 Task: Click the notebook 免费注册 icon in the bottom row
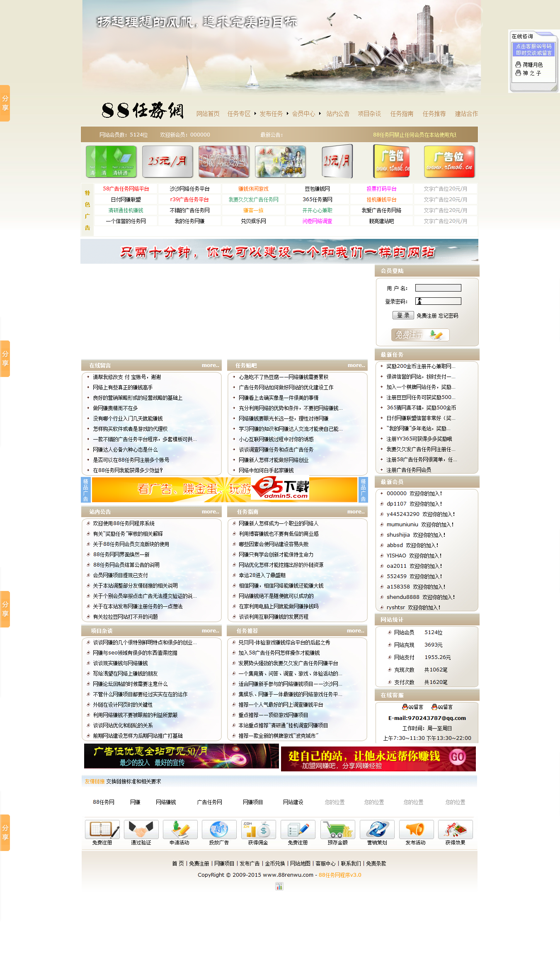click(102, 829)
